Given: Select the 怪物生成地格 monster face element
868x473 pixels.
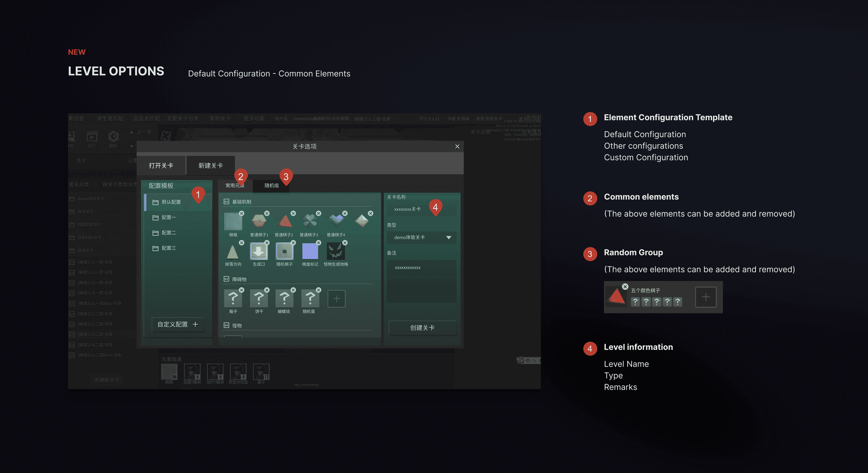Looking at the screenshot, I should 336,252.
